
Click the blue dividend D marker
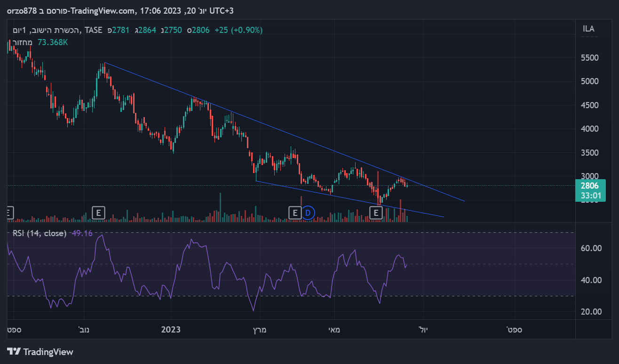coord(308,213)
